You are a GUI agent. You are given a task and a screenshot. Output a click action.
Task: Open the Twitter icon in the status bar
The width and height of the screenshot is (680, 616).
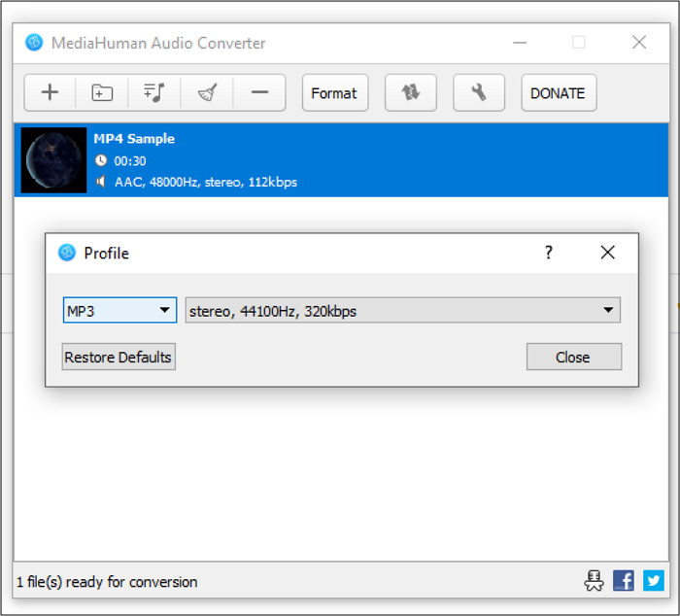tap(654, 581)
